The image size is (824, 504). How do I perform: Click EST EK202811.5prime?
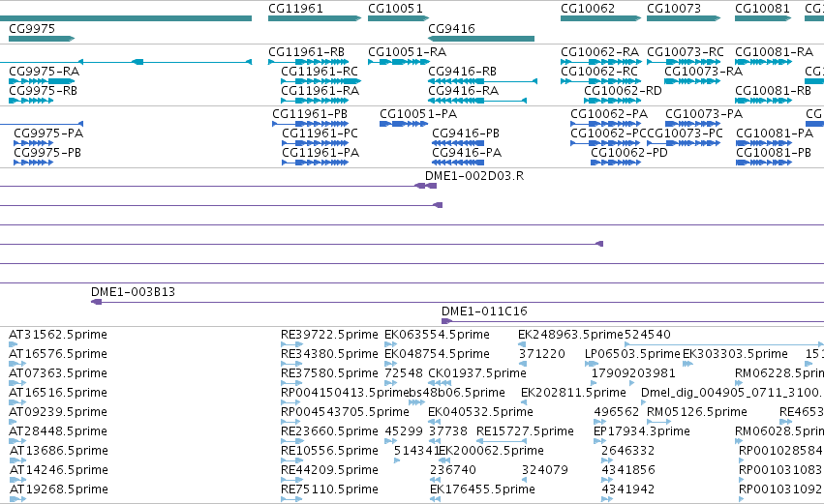pos(524,402)
